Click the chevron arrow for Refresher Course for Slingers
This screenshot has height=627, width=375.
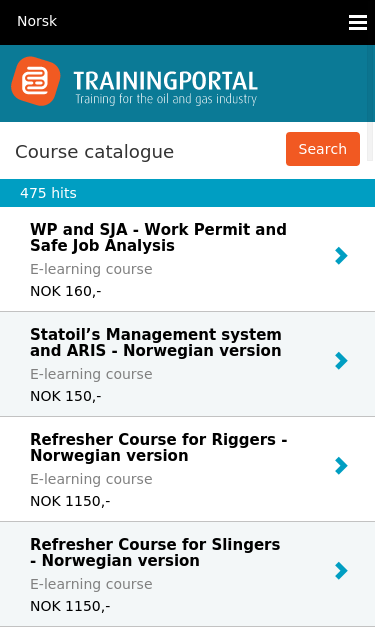[341, 571]
